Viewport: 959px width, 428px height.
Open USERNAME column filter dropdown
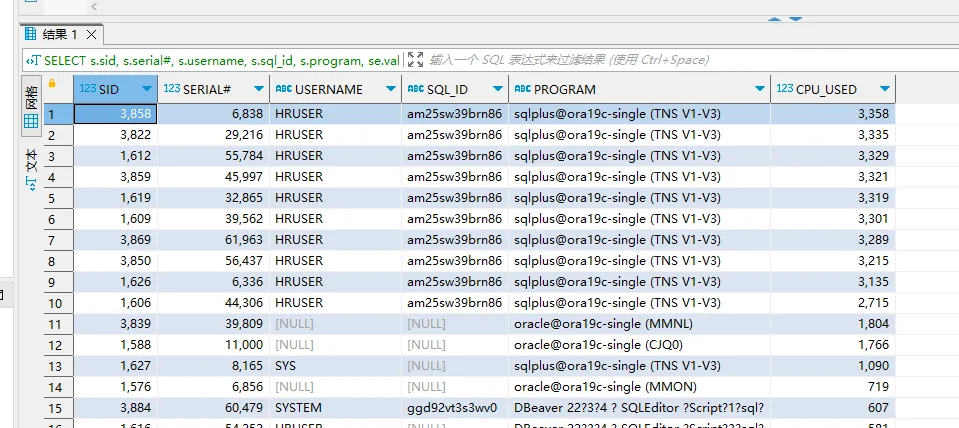tap(390, 89)
